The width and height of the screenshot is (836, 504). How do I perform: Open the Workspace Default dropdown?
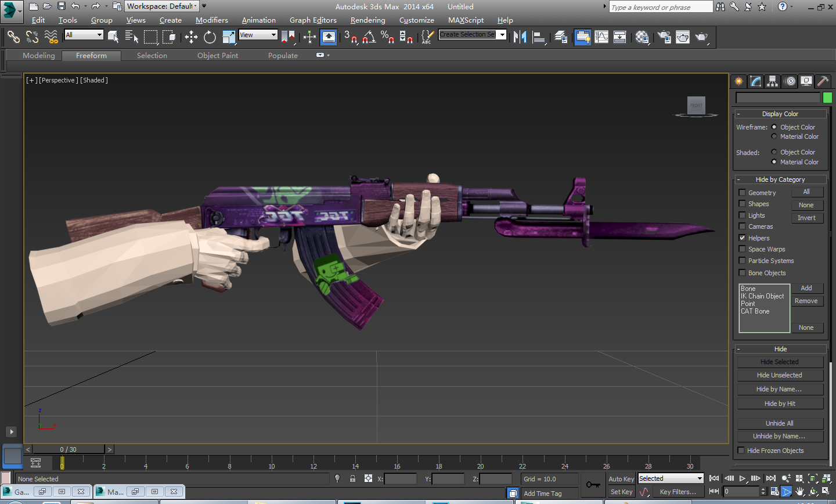click(162, 6)
